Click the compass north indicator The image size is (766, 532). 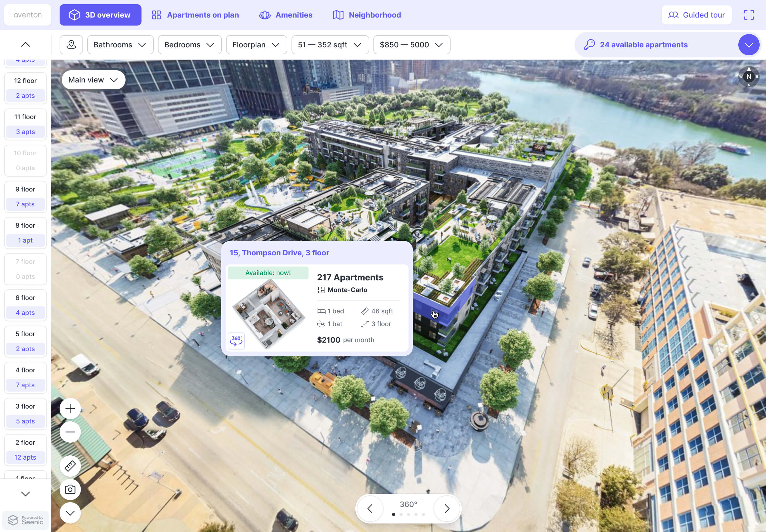click(x=749, y=77)
